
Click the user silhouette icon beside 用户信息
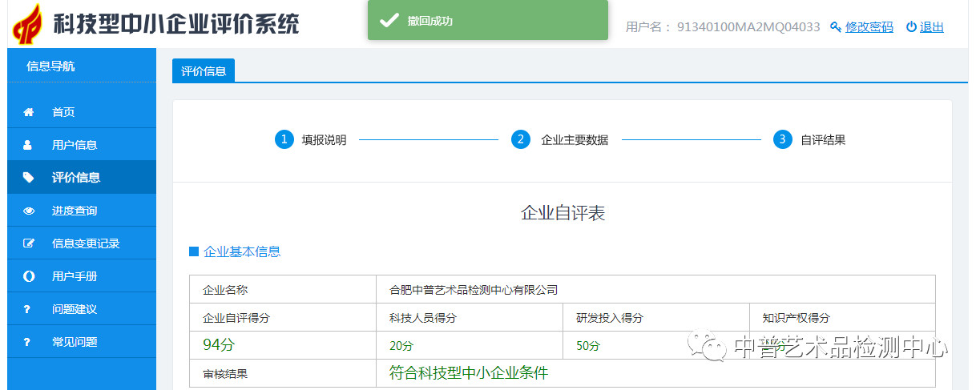(29, 145)
